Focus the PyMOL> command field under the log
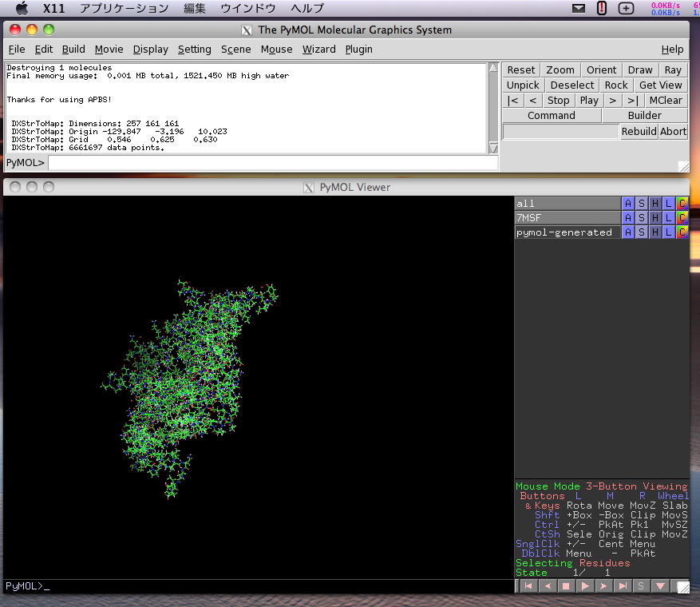Image resolution: width=700 pixels, height=607 pixels. [273, 163]
